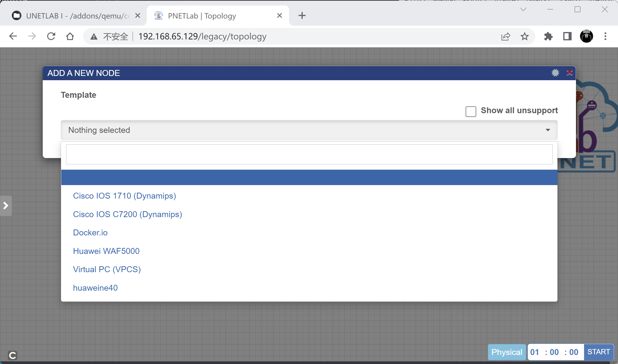Click the gear settings icon in dialog header
The image size is (618, 364).
point(555,73)
